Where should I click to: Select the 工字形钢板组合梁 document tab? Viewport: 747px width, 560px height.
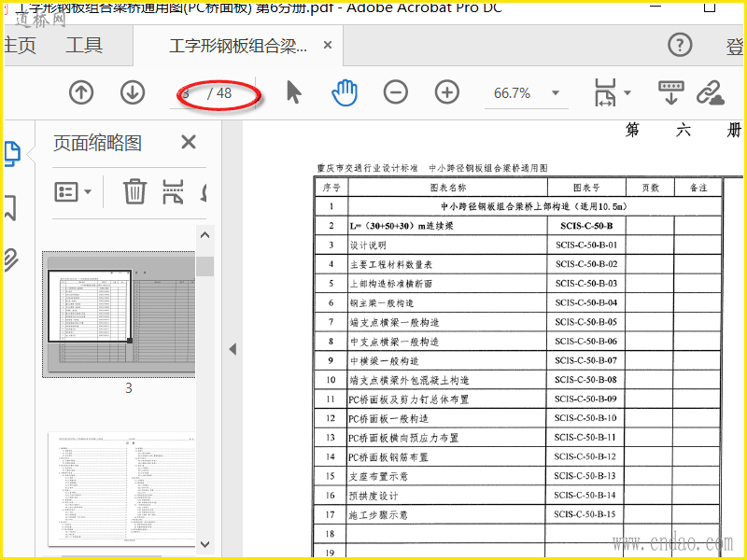coord(238,46)
